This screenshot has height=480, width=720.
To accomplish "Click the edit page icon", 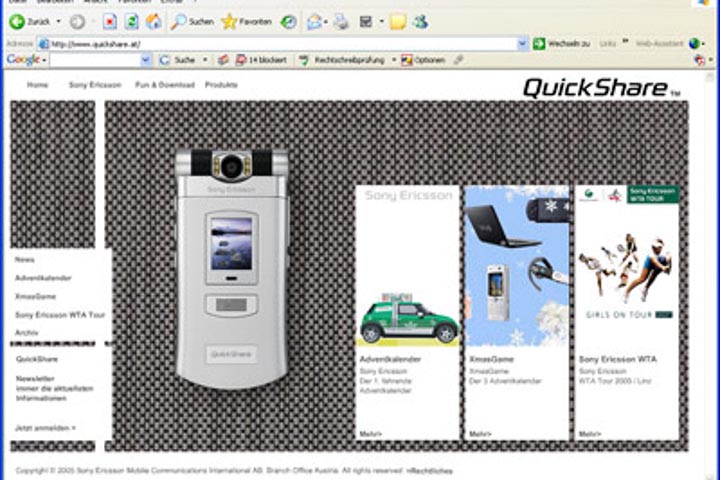I will click(366, 22).
